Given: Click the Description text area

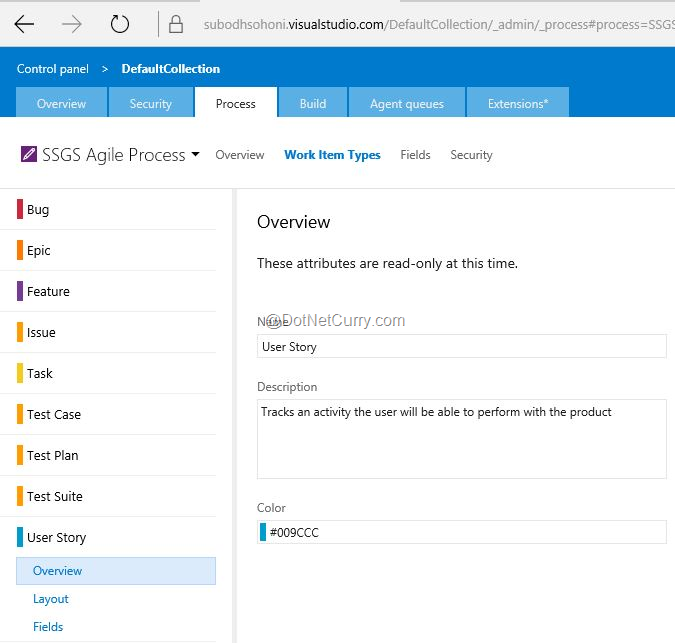Looking at the screenshot, I should [x=461, y=439].
